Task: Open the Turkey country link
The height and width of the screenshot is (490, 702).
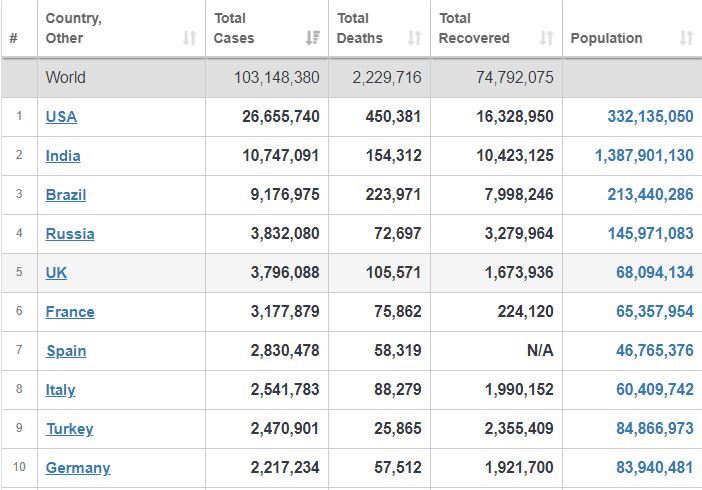Action: pyautogui.click(x=70, y=429)
